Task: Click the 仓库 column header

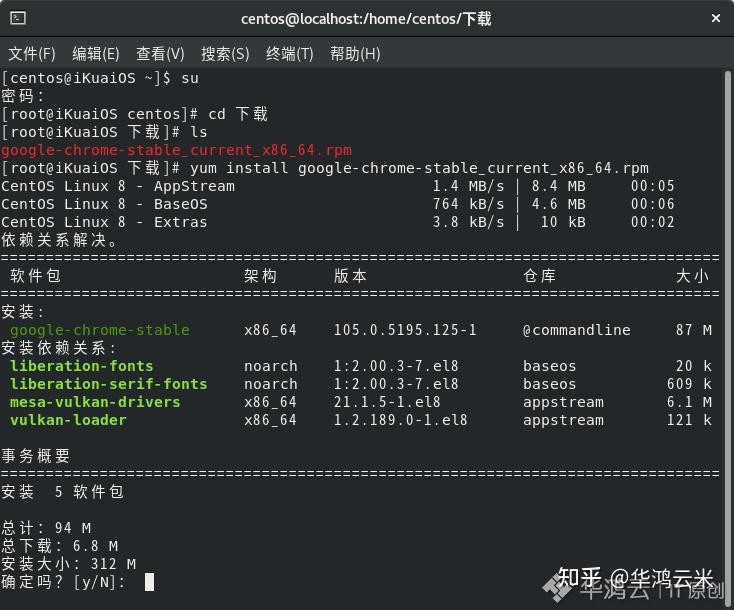Action: pos(539,276)
